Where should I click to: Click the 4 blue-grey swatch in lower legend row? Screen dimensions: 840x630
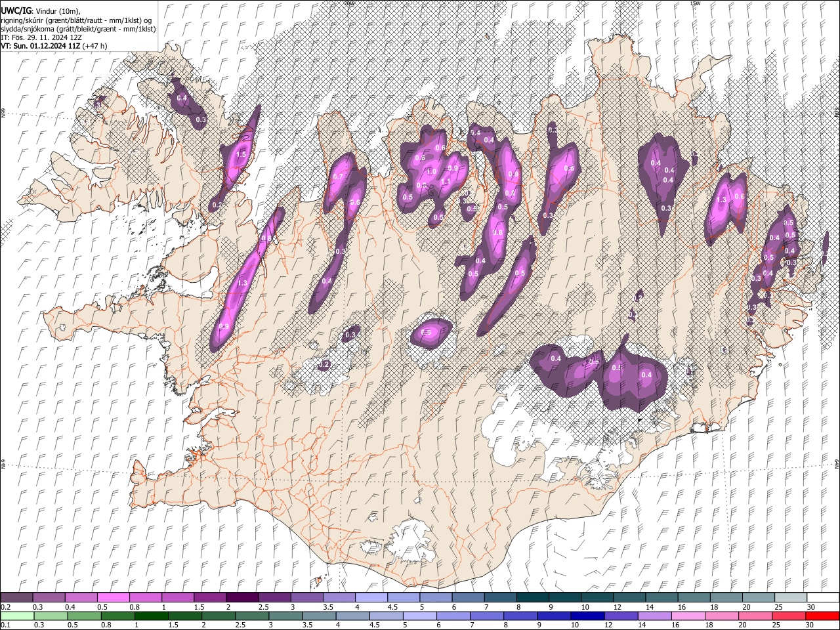coord(352,616)
